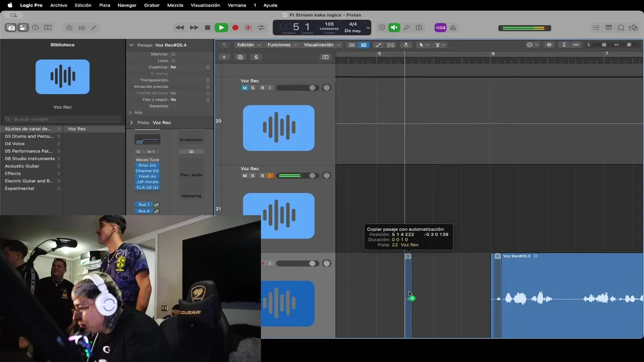The image size is (644, 362).
Task: Toggle Cycle mode loop button
Action: click(261, 28)
